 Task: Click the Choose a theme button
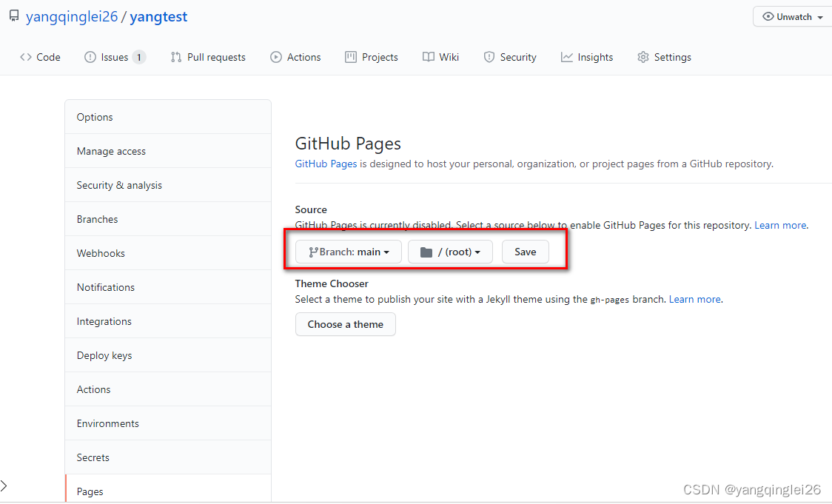[x=346, y=324]
